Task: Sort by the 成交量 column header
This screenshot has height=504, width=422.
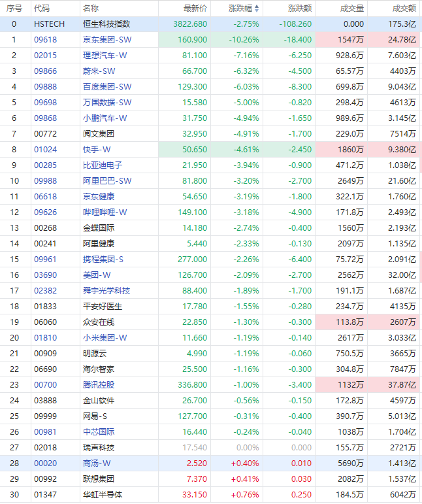Action: (352, 8)
